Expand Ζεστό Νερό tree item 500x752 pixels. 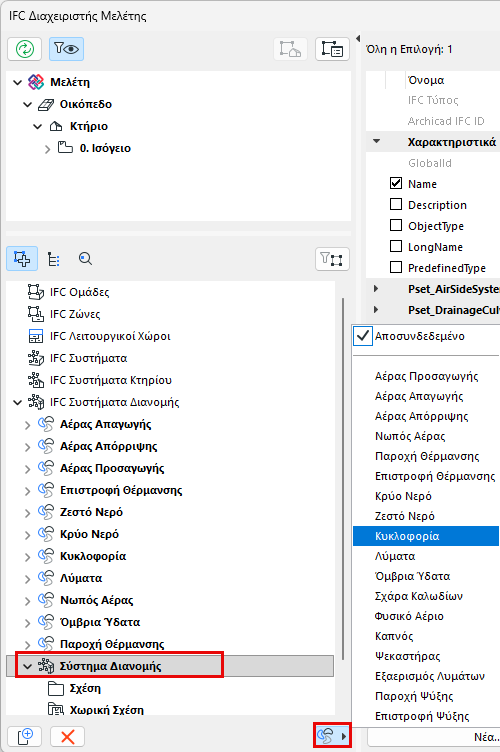[x=27, y=513]
